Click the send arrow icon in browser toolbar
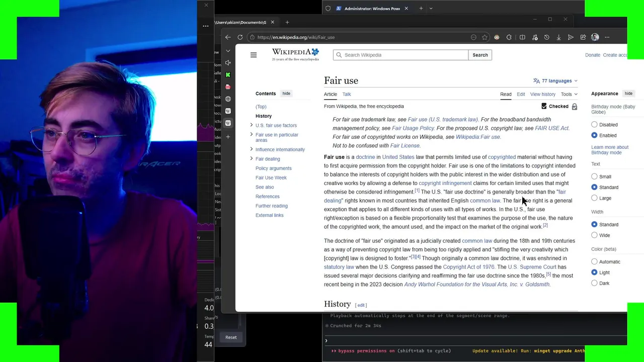The image size is (644, 362). click(x=571, y=37)
